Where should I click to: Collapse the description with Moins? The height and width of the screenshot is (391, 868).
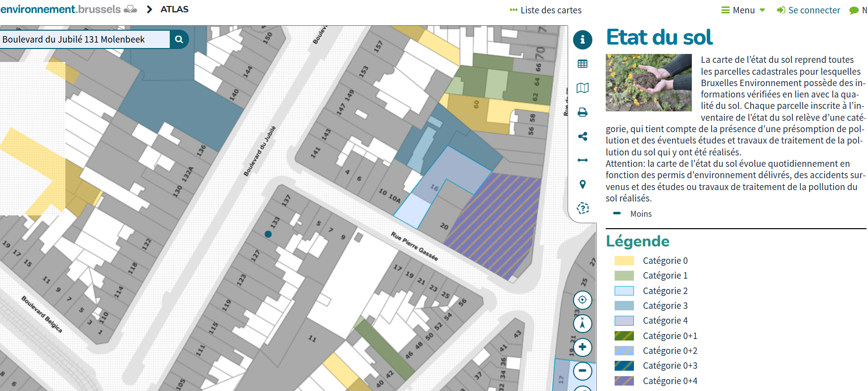click(x=640, y=214)
